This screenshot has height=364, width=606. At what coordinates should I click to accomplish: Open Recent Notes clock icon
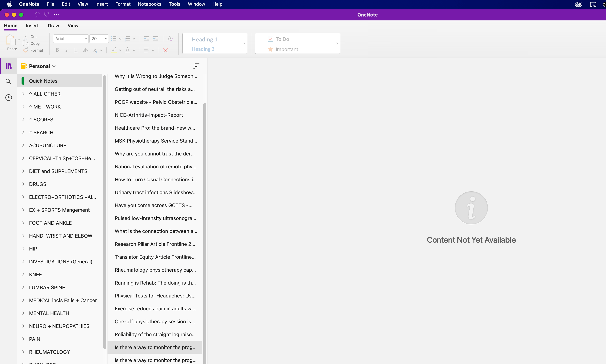pyautogui.click(x=9, y=98)
